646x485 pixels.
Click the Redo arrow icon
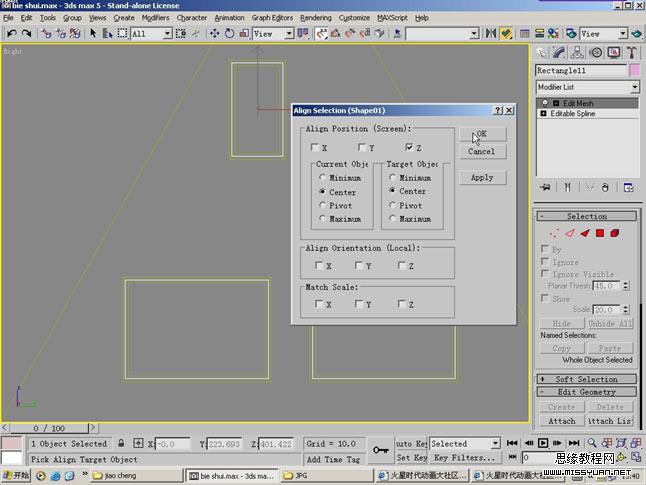[27, 33]
